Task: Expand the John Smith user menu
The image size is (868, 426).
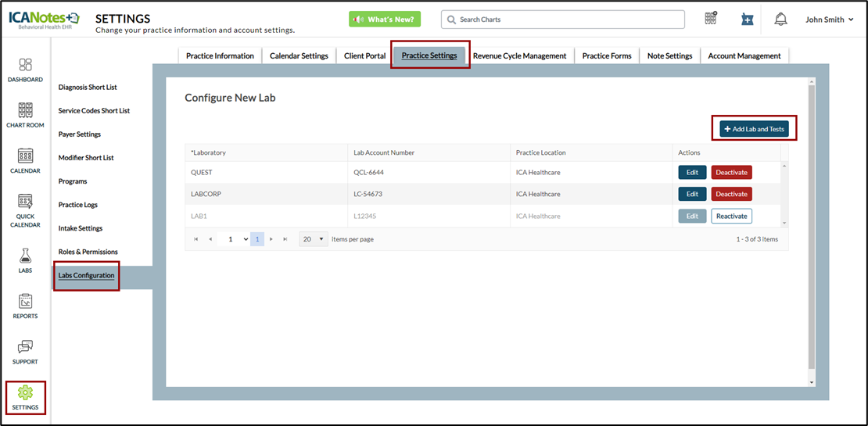Action: 829,20
